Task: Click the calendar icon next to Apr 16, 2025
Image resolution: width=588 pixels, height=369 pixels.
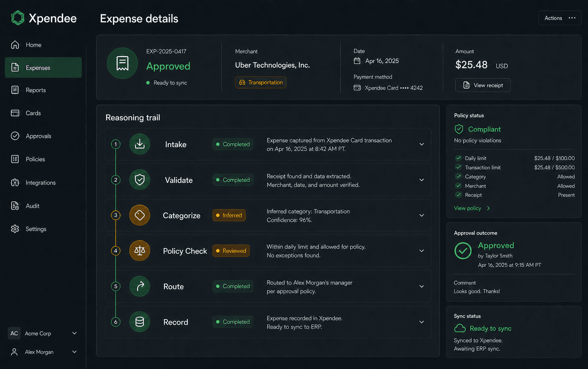Action: pyautogui.click(x=357, y=61)
